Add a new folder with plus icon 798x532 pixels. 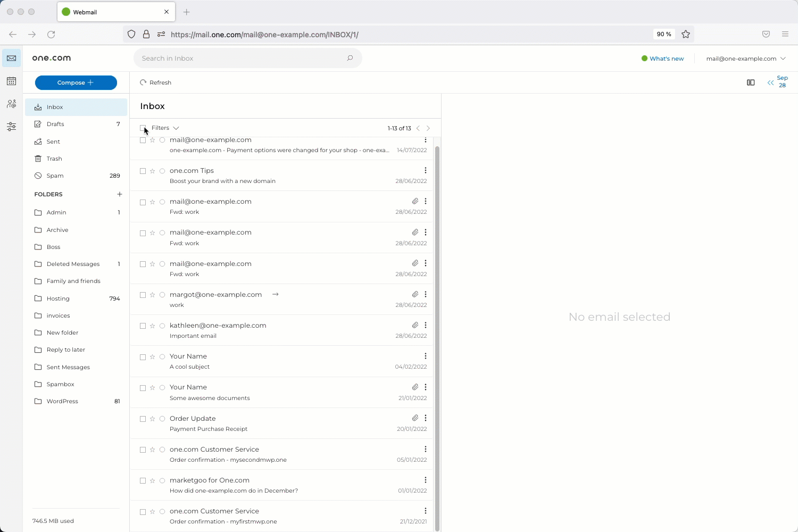[x=120, y=194]
